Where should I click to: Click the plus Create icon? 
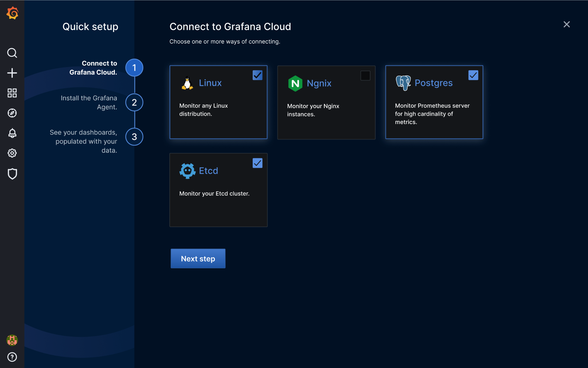click(x=12, y=73)
